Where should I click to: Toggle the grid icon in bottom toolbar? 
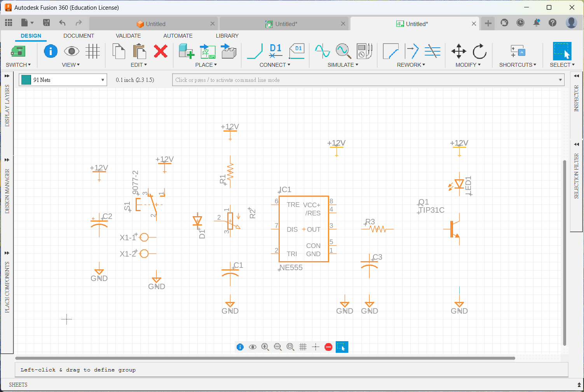303,347
